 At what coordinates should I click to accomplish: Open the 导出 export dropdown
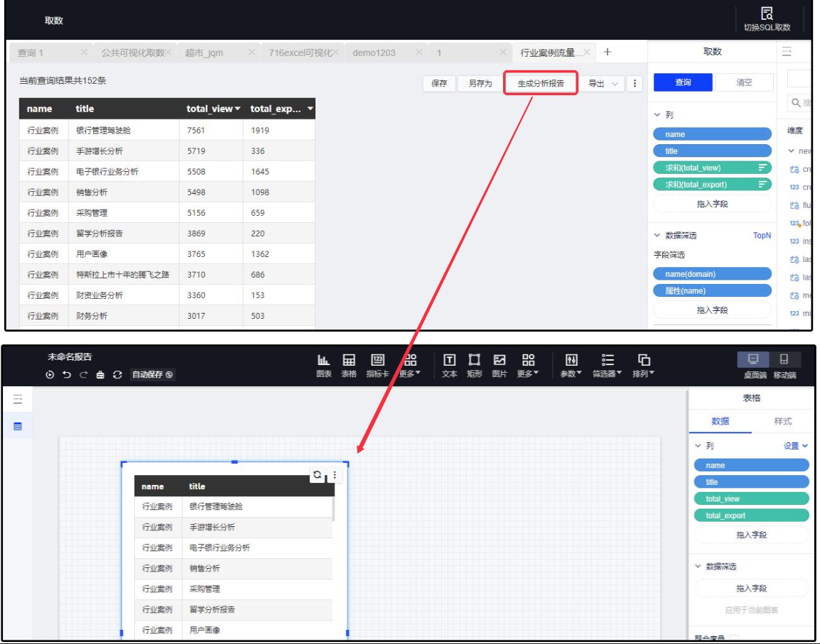pos(603,84)
